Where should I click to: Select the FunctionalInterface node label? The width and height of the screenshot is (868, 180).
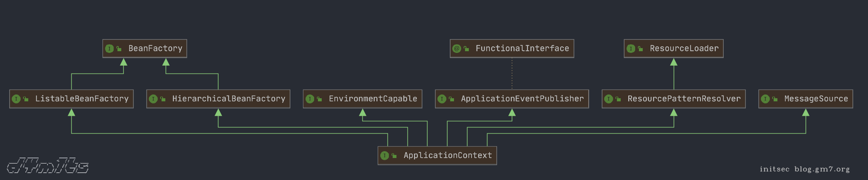[x=522, y=49]
